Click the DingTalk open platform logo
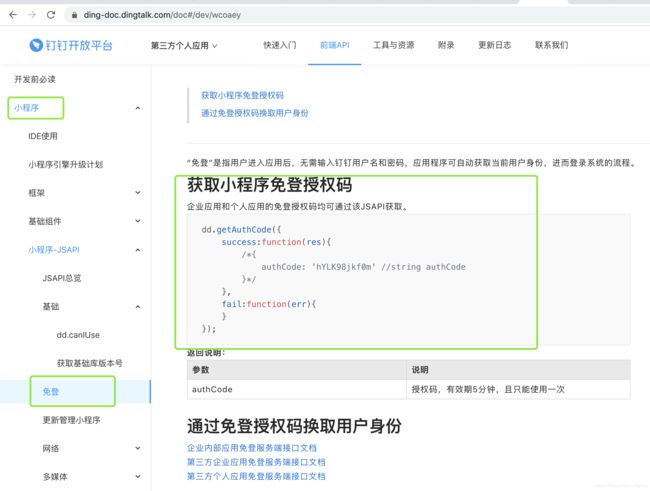 [x=71, y=45]
